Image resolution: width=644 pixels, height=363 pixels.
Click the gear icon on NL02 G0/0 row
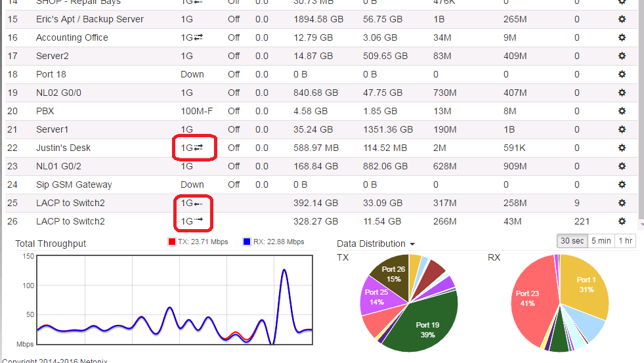(622, 93)
